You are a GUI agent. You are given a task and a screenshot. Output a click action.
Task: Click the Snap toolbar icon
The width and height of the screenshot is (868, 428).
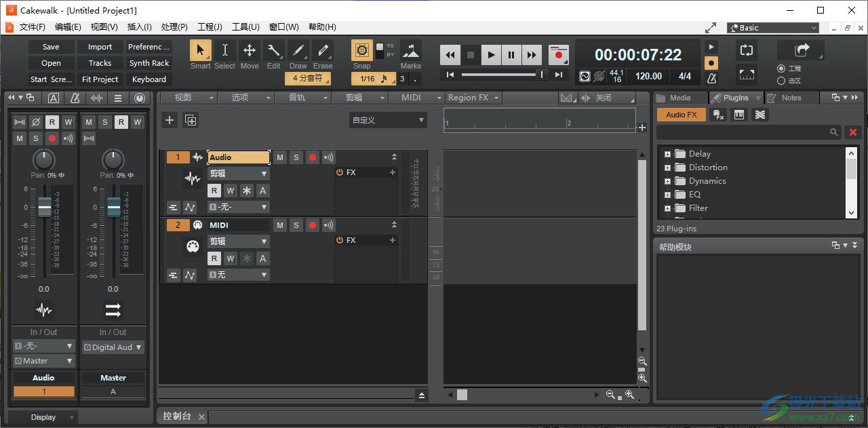(361, 50)
